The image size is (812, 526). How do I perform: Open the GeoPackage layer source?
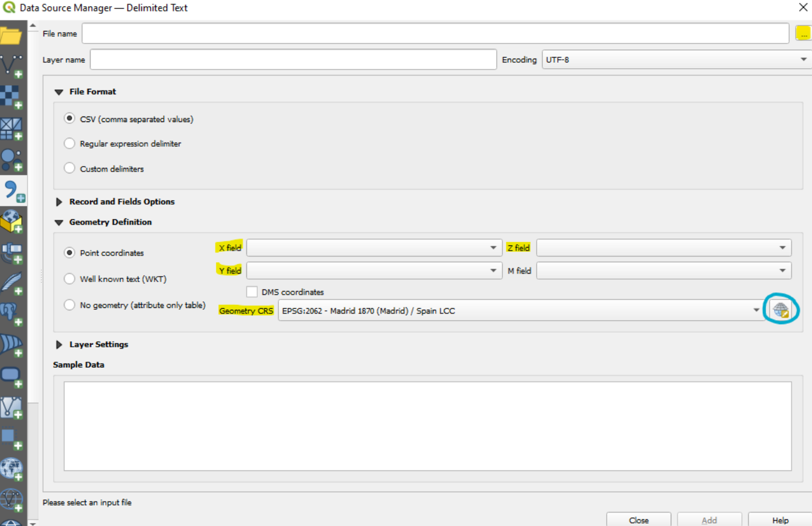click(11, 222)
